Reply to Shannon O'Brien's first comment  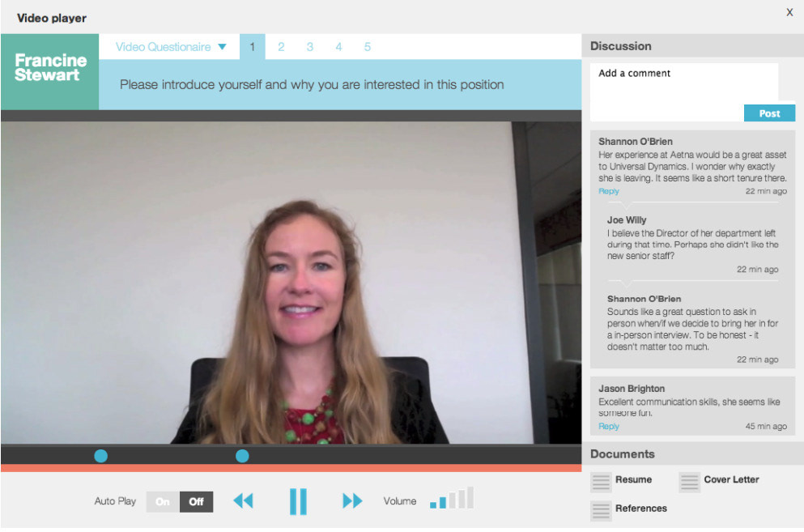pos(609,191)
